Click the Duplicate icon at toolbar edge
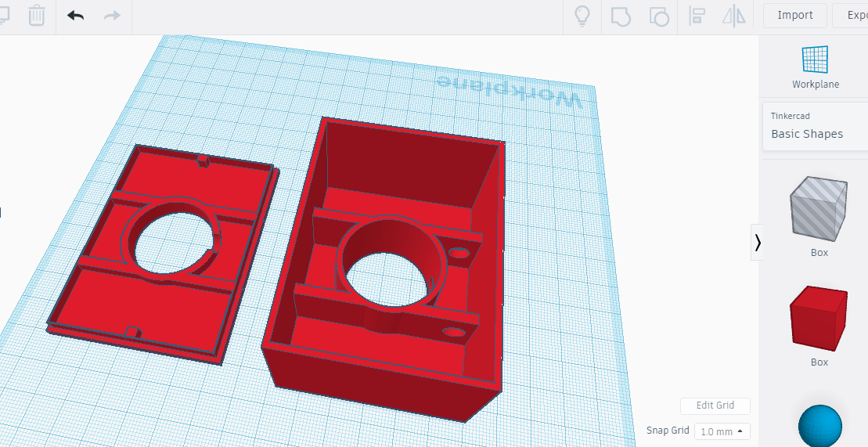The width and height of the screenshot is (868, 447). point(4,15)
